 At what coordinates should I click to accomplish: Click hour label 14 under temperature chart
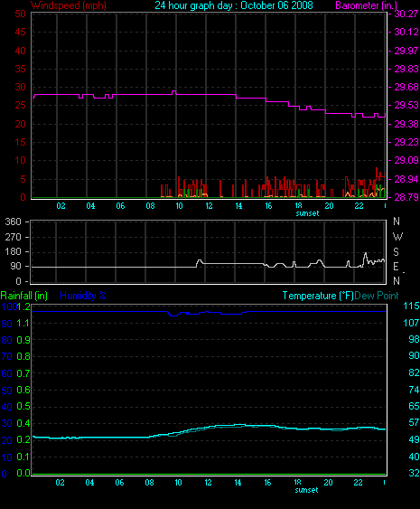pos(238,483)
